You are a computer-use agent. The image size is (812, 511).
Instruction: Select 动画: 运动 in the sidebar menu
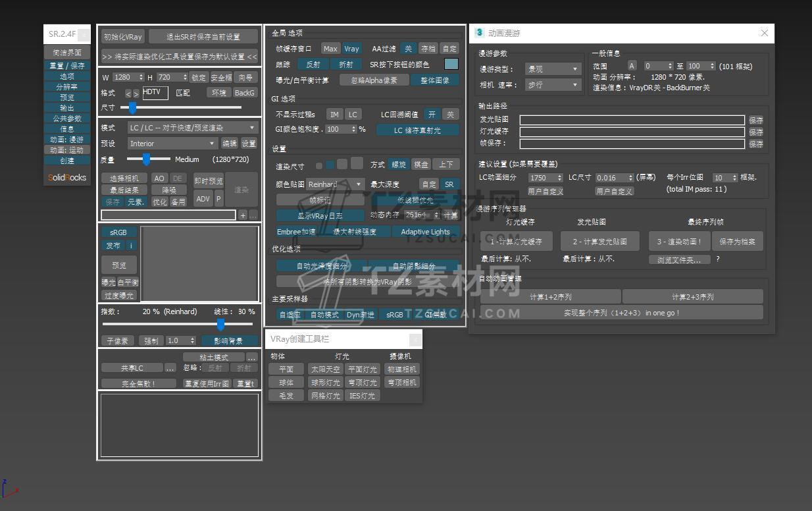67,150
